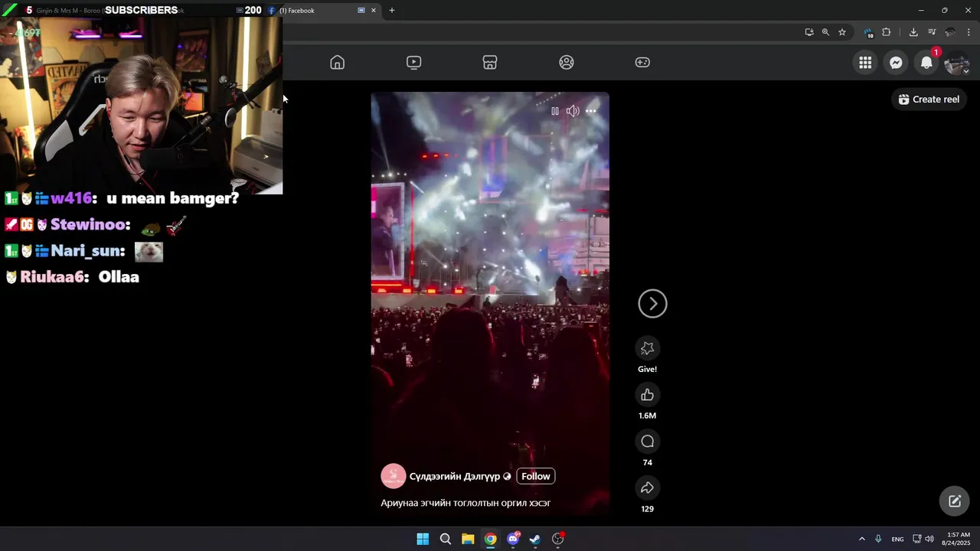Open Messenger chats

[896, 63]
